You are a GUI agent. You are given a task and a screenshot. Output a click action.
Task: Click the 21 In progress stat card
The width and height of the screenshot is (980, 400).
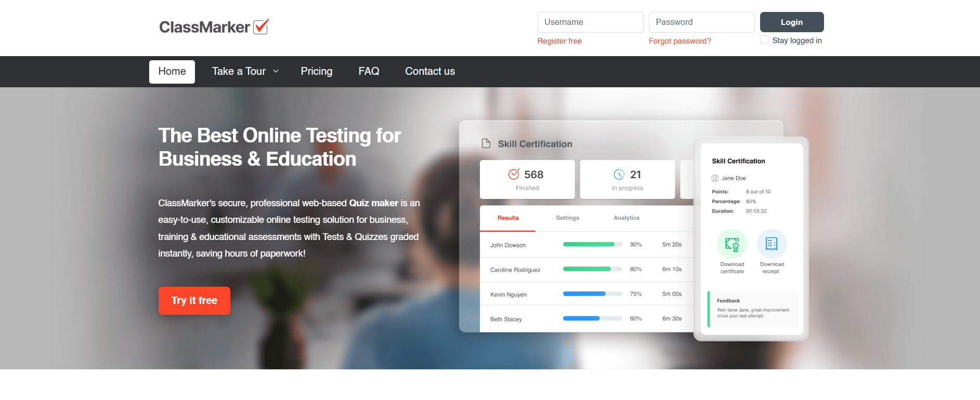click(628, 179)
